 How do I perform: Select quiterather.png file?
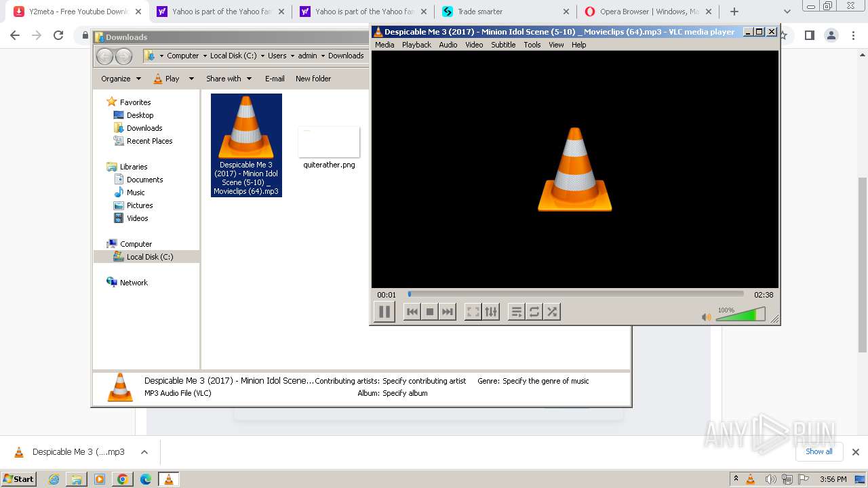pyautogui.click(x=329, y=148)
